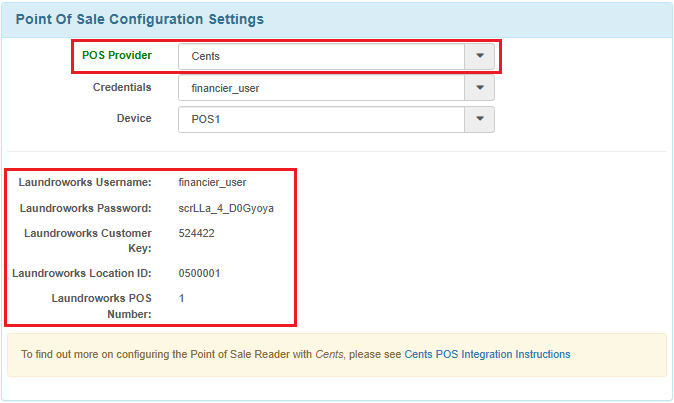Open Cents POS Integration Instructions link
This screenshot has width=674, height=403.
point(487,354)
